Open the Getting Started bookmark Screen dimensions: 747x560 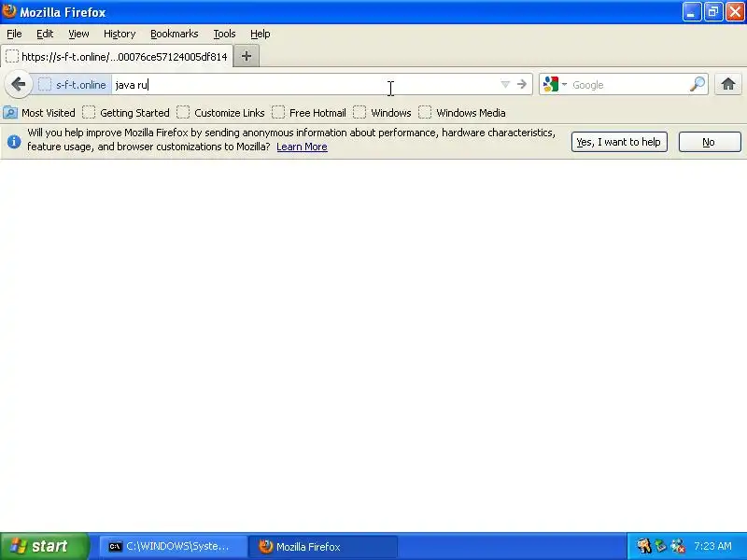coord(126,113)
